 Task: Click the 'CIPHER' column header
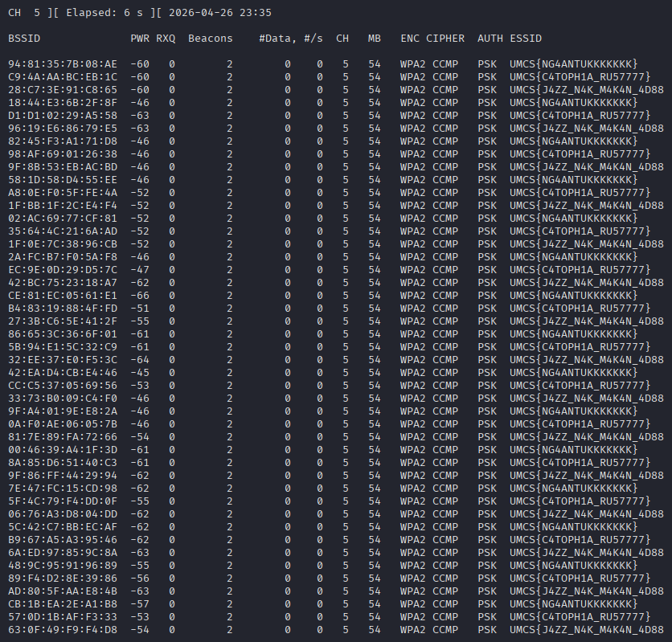[445, 39]
